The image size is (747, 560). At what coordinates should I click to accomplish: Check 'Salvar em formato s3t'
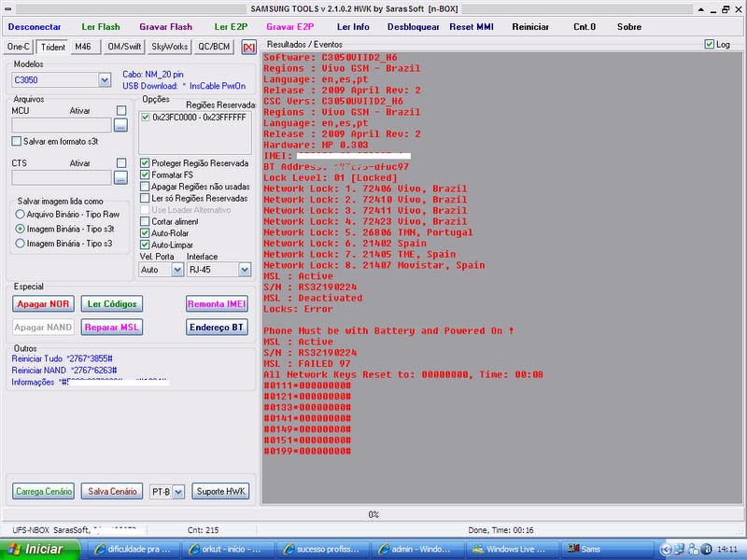tap(17, 141)
